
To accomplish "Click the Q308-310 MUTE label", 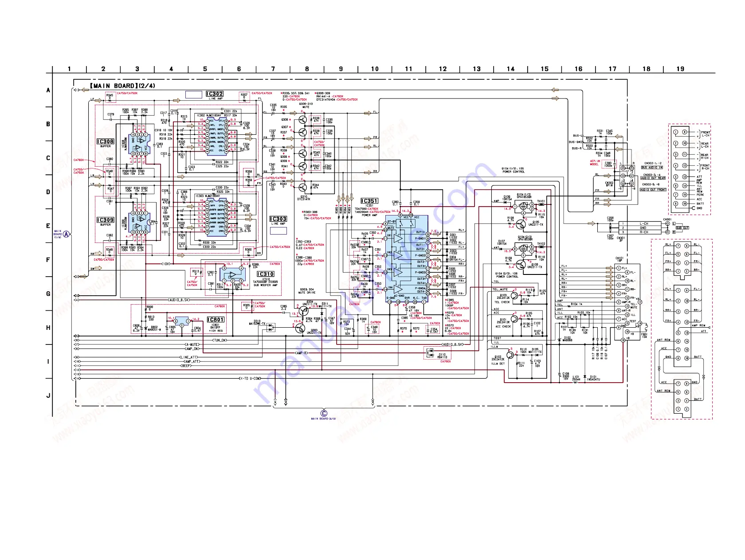I will pyautogui.click(x=306, y=106).
